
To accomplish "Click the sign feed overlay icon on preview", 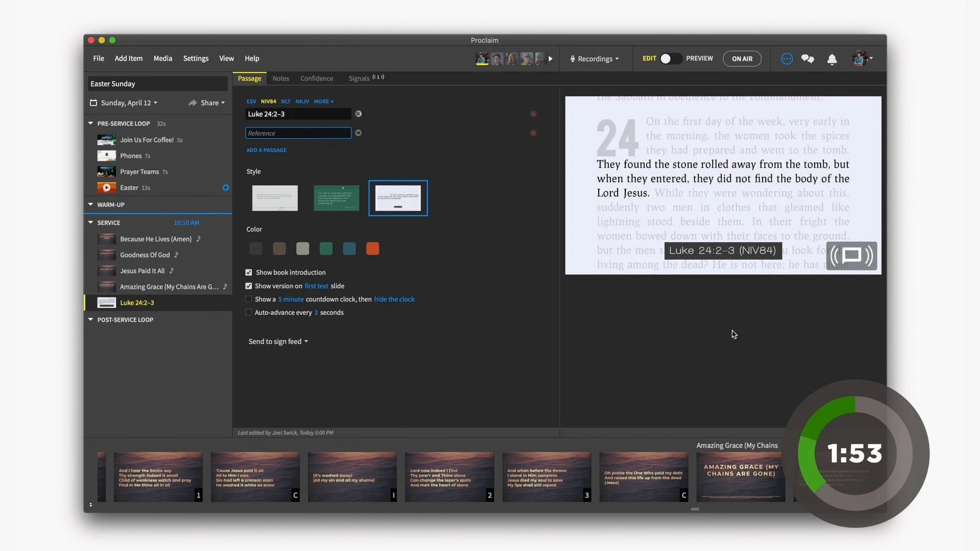I will (851, 256).
